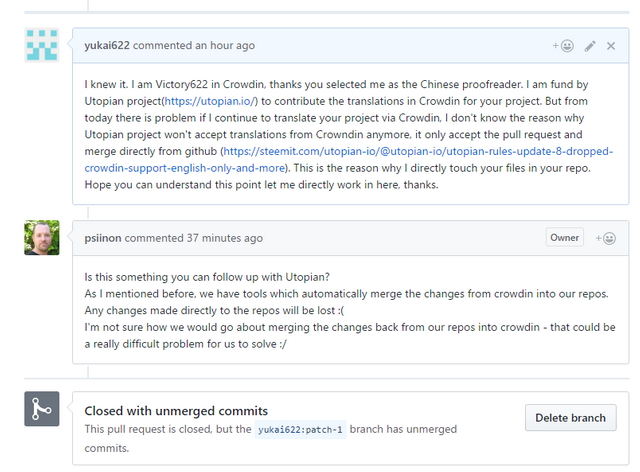640x472 pixels.
Task: Open psiinon's profile photo avatar
Action: [x=42, y=237]
